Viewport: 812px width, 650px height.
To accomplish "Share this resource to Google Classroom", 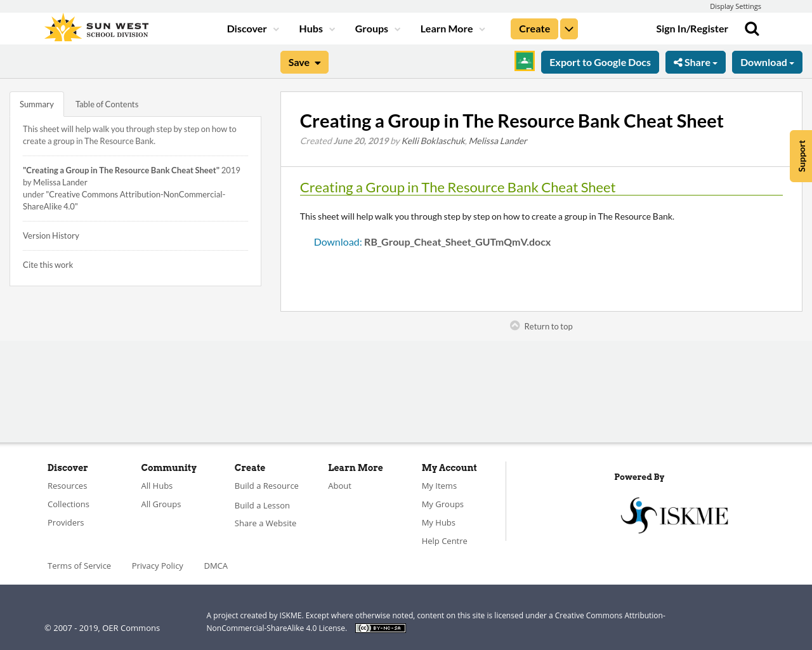I will coord(524,61).
